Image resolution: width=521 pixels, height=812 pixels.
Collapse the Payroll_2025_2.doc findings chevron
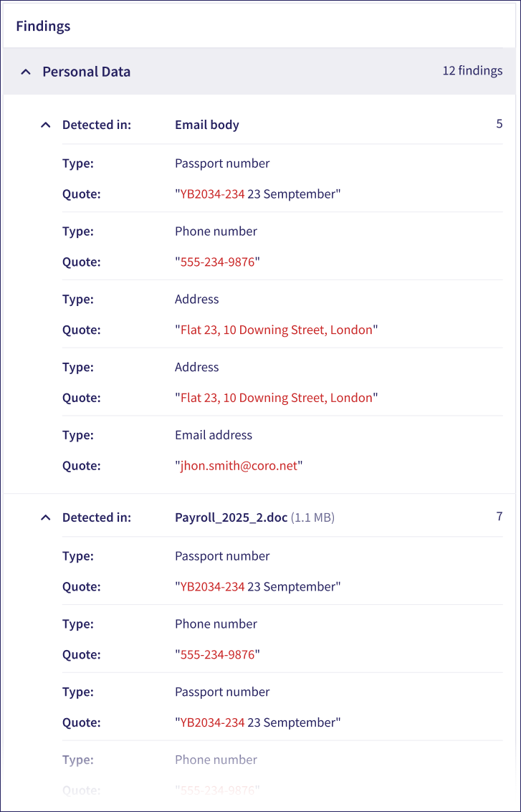tap(46, 517)
